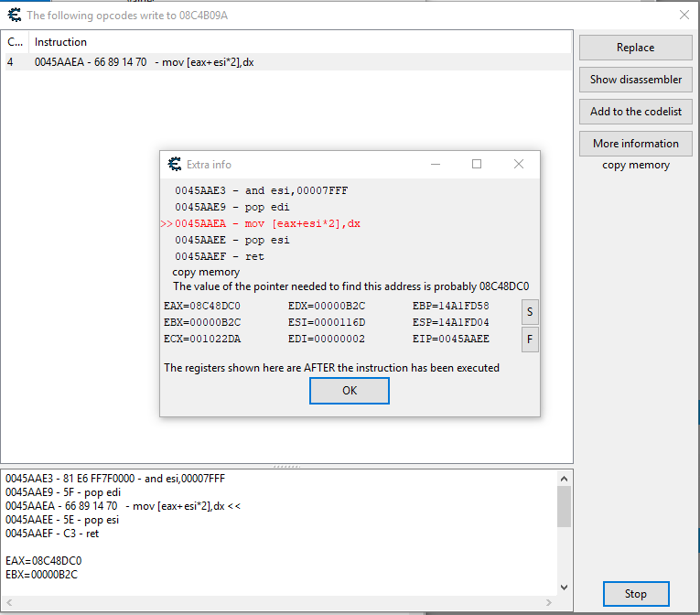Viewport: 700px width, 615px height.
Task: Click the Replace button
Action: pos(635,48)
